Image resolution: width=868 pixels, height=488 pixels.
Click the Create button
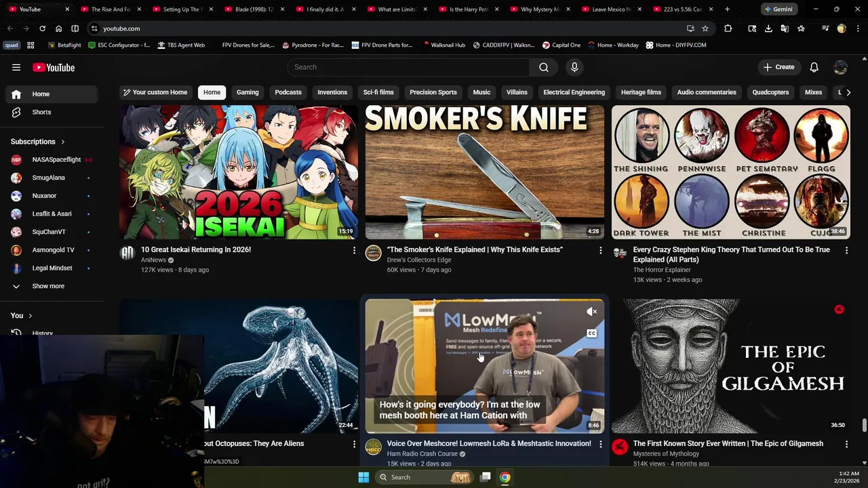(x=778, y=67)
